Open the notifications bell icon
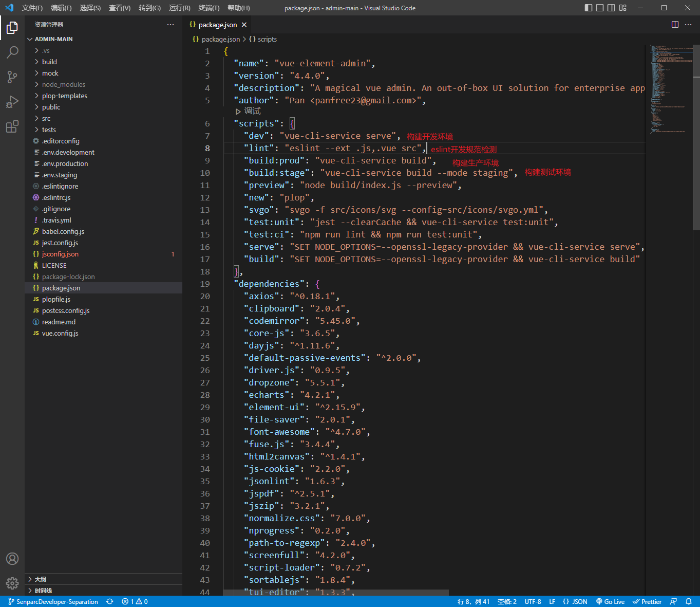 689,601
